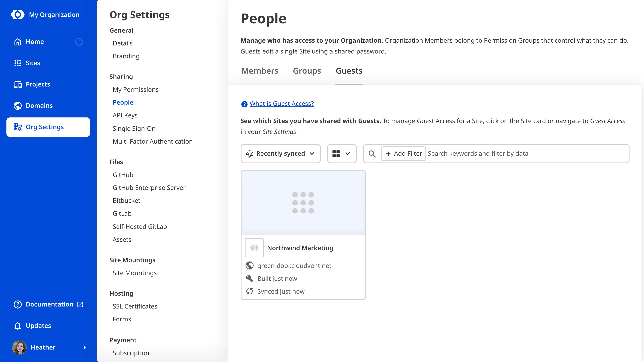Image resolution: width=644 pixels, height=362 pixels.
Task: Open GitHub file settings
Action: point(123,175)
